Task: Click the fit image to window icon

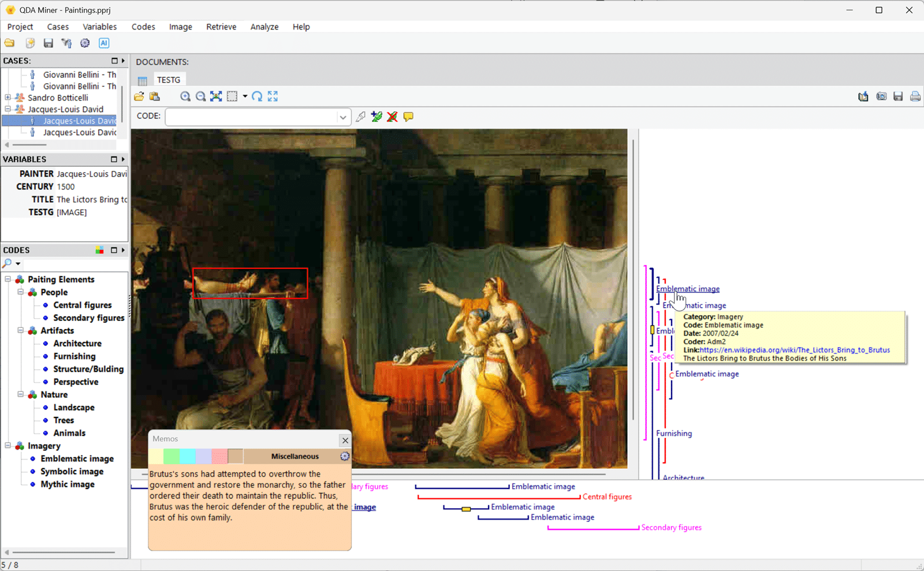Action: tap(216, 96)
